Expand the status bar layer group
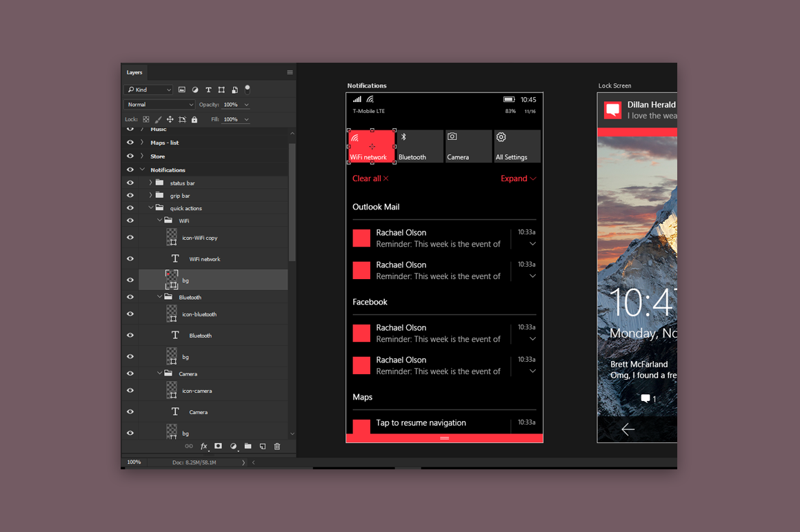This screenshot has height=532, width=800. 150,183
